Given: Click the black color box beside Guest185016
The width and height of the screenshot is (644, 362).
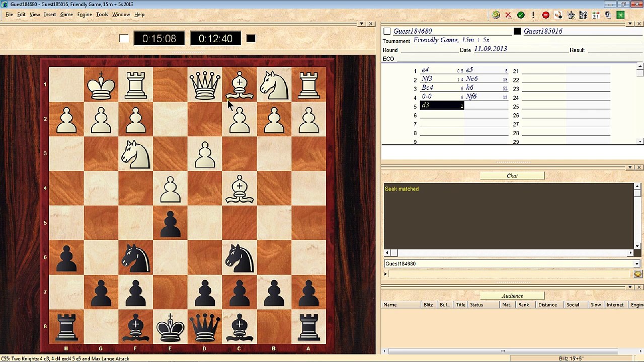Looking at the screenshot, I should 517,31.
